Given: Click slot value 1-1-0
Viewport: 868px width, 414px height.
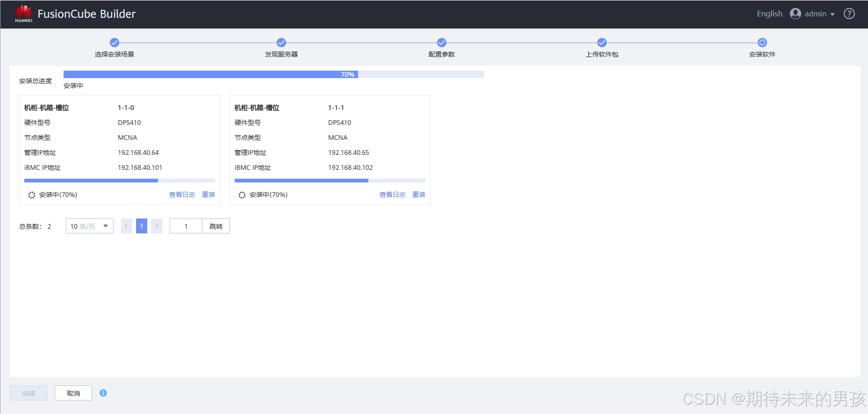Looking at the screenshot, I should [x=126, y=108].
